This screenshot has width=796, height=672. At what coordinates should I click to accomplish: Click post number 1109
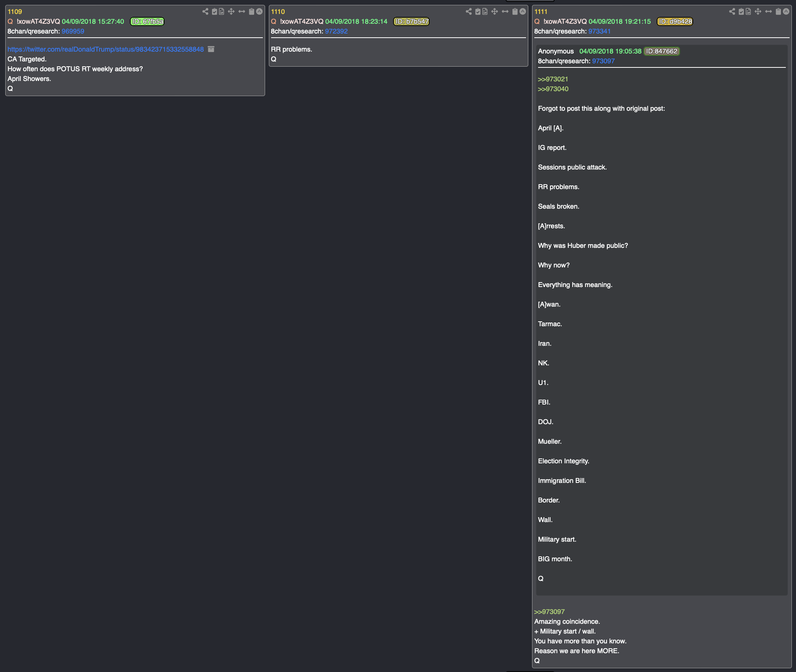15,12
